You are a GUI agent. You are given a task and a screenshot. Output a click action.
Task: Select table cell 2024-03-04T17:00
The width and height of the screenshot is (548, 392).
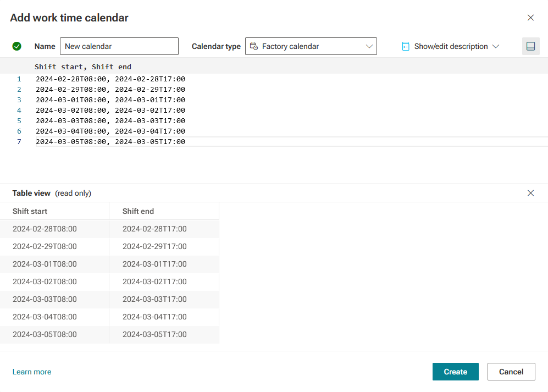click(164, 317)
